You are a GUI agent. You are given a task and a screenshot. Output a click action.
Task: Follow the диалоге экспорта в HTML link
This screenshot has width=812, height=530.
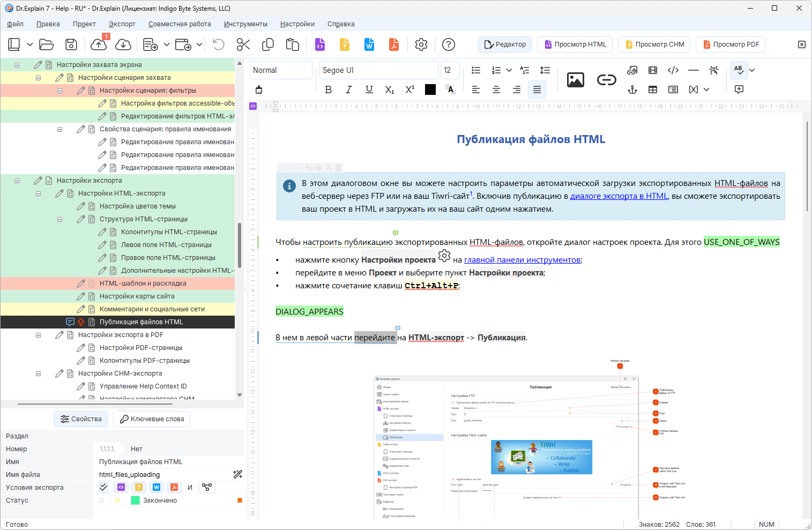tap(619, 196)
